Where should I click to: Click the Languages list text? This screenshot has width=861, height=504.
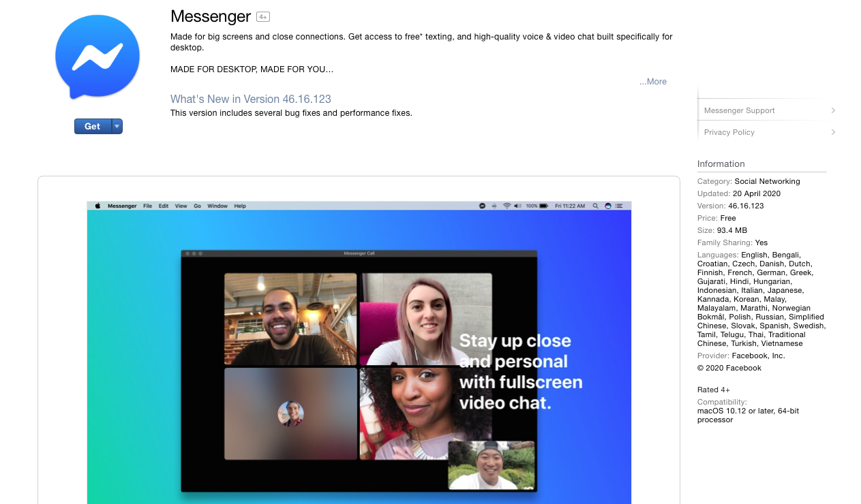pyautogui.click(x=761, y=299)
